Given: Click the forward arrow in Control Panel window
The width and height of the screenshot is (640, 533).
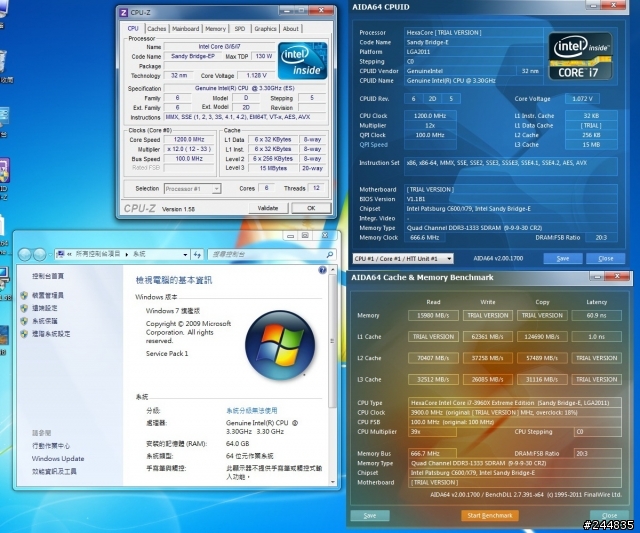Looking at the screenshot, I should [x=40, y=254].
